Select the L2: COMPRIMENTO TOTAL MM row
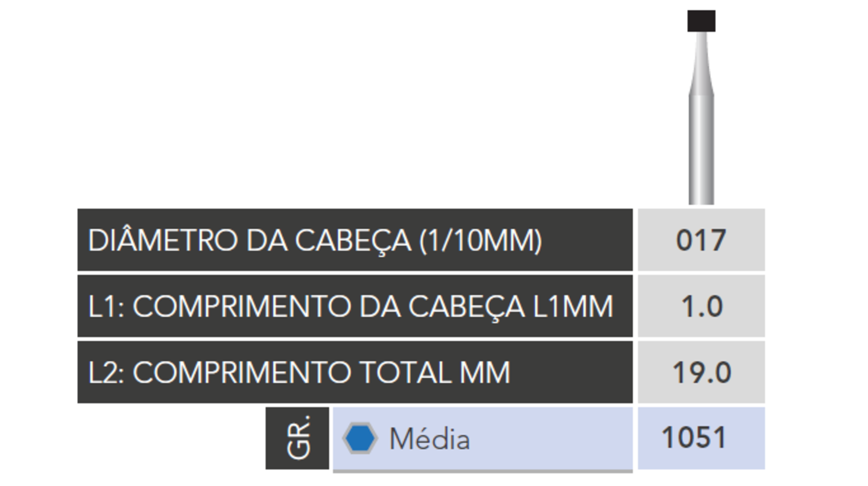Screen dimensions: 868x486 (355, 372)
